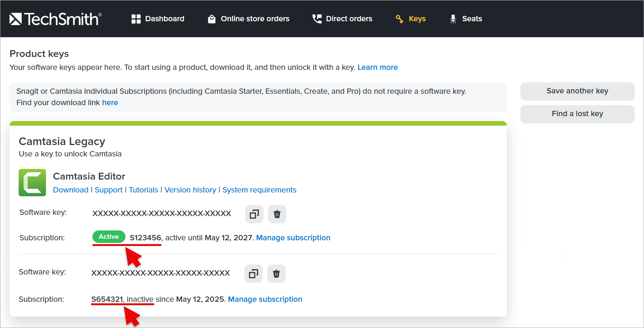Switch to the Seats section
Screen dimensions: 644x328
tap(466, 19)
